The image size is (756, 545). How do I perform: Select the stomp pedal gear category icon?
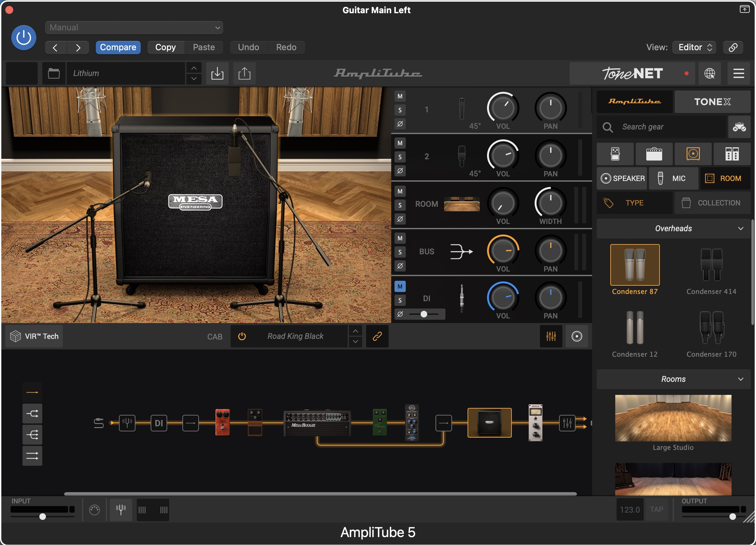click(615, 154)
